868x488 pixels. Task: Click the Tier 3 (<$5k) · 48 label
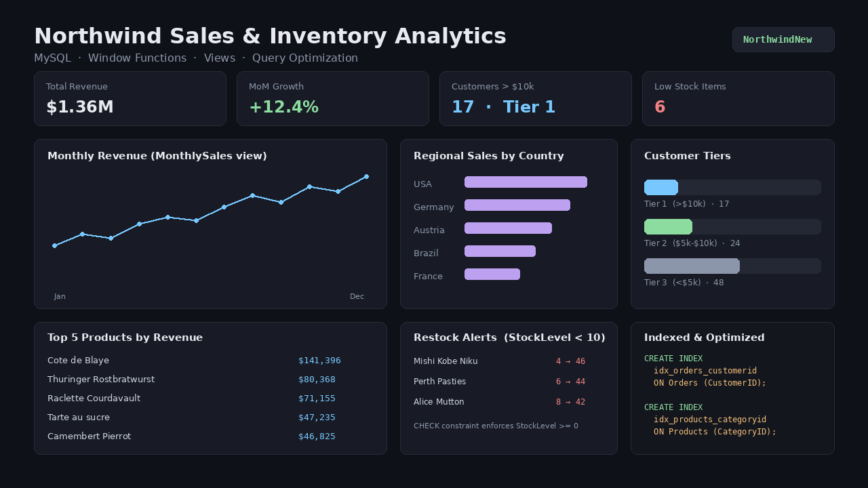coord(684,283)
